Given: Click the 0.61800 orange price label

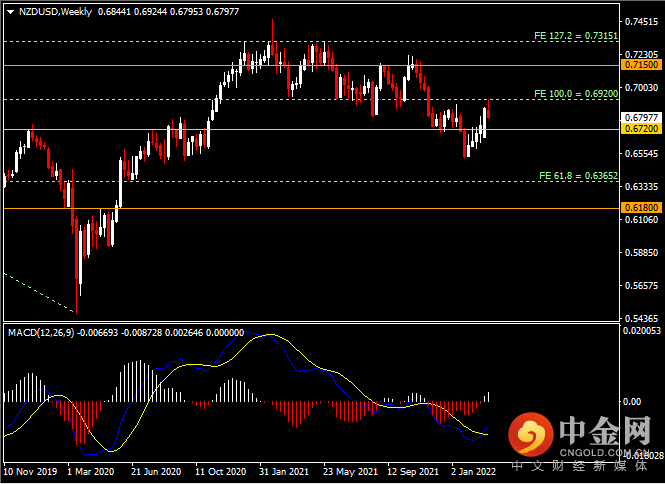Looking at the screenshot, I should click(x=641, y=207).
